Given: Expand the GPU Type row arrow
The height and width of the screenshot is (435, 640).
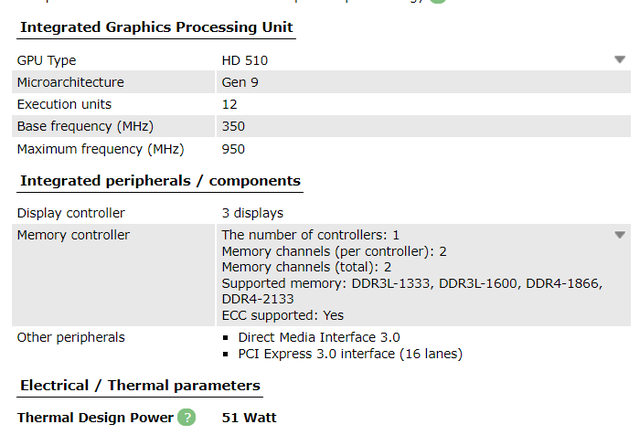Looking at the screenshot, I should tap(620, 60).
